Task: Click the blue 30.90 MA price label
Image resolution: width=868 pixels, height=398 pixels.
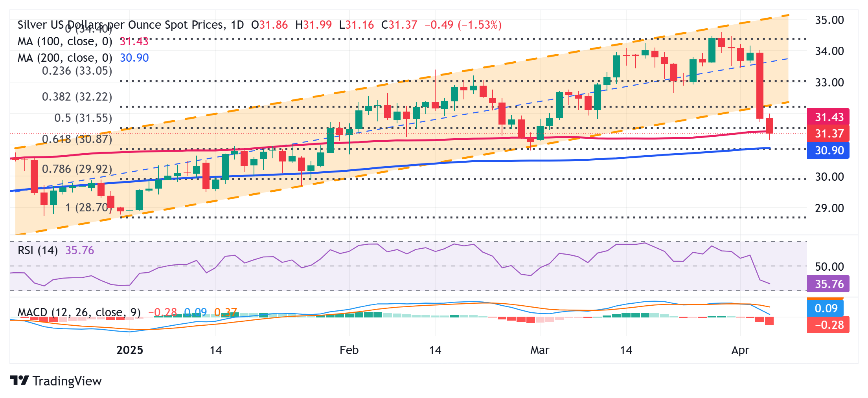Action: pyautogui.click(x=828, y=150)
